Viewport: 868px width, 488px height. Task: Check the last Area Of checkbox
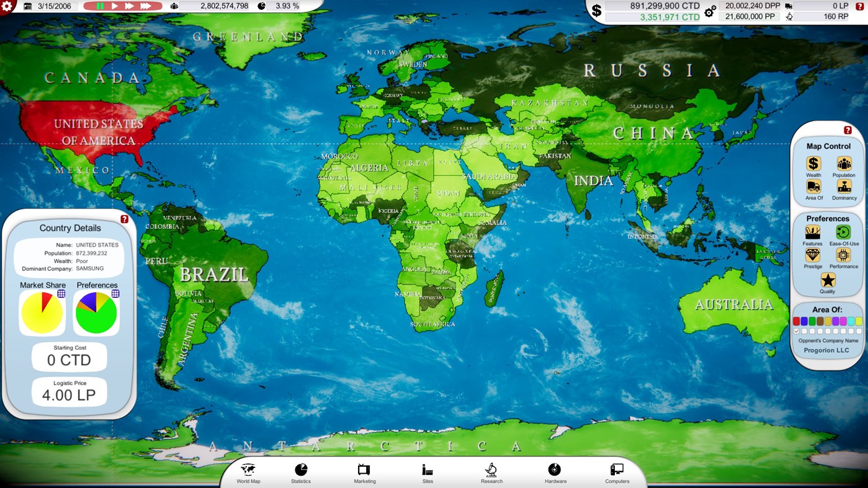point(859,331)
